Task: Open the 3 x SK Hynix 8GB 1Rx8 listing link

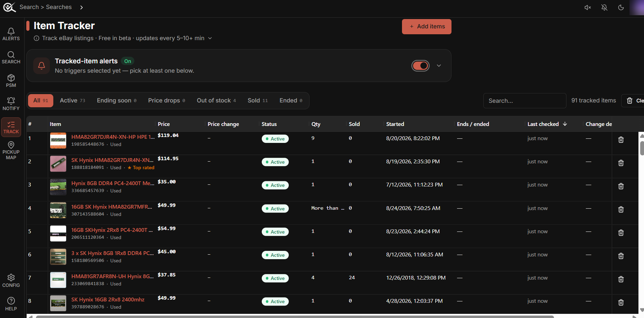Action: click(x=113, y=253)
